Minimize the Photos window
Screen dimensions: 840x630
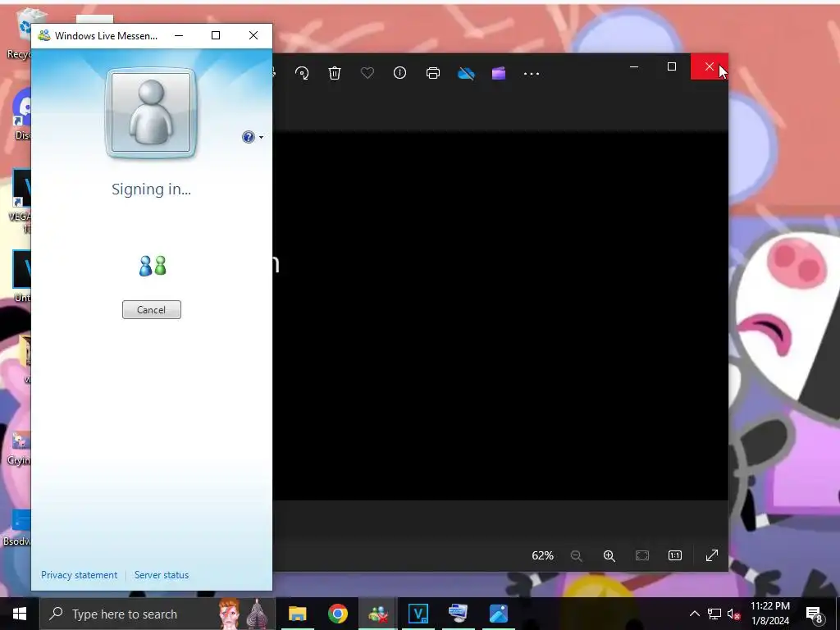point(634,66)
